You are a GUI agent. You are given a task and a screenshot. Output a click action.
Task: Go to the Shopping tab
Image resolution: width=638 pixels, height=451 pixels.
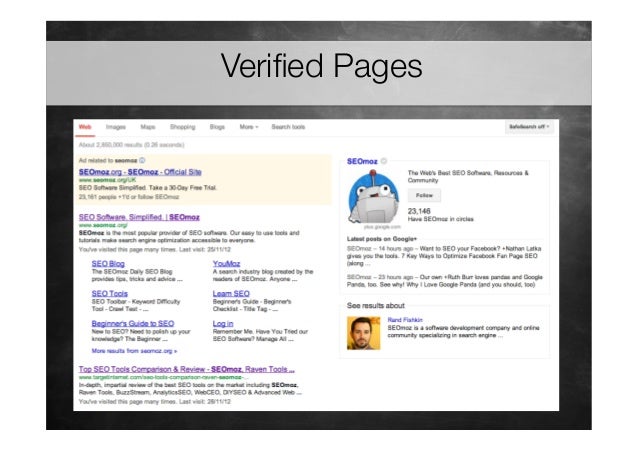pos(183,127)
